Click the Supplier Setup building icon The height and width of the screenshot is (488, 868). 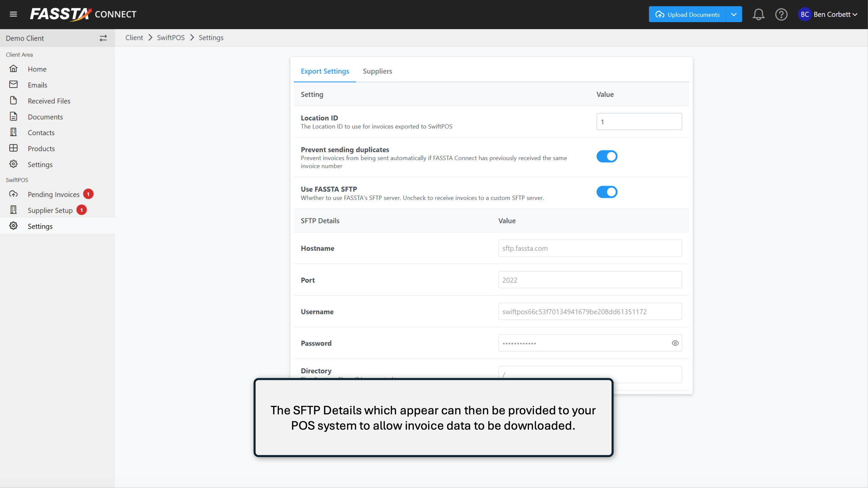coord(14,210)
